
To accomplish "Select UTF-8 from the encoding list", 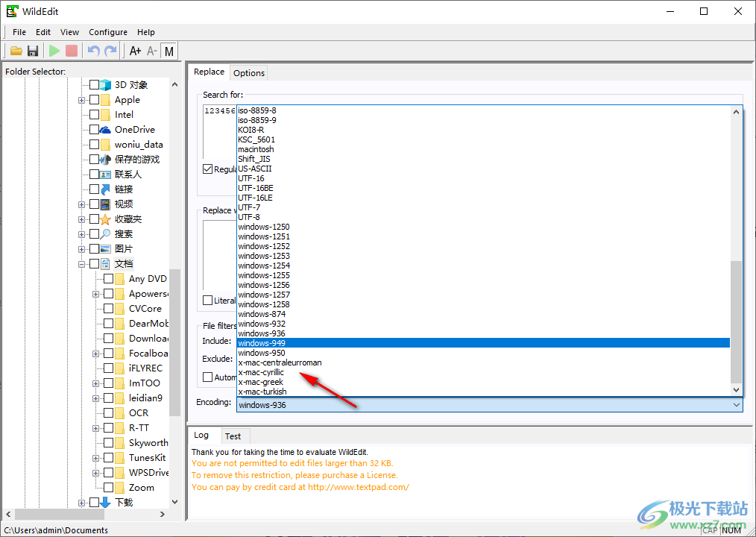I will click(x=249, y=217).
